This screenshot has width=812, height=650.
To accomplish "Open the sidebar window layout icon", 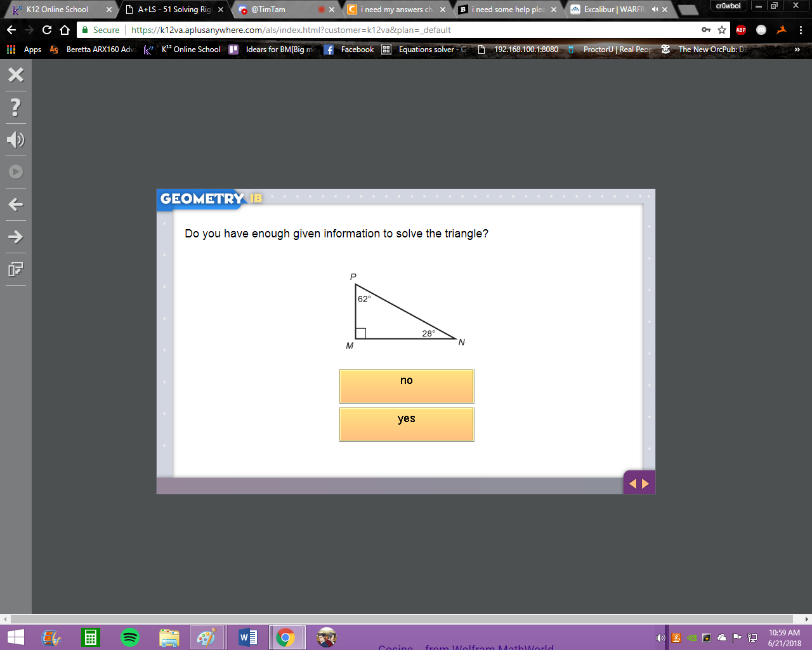I will [16, 269].
